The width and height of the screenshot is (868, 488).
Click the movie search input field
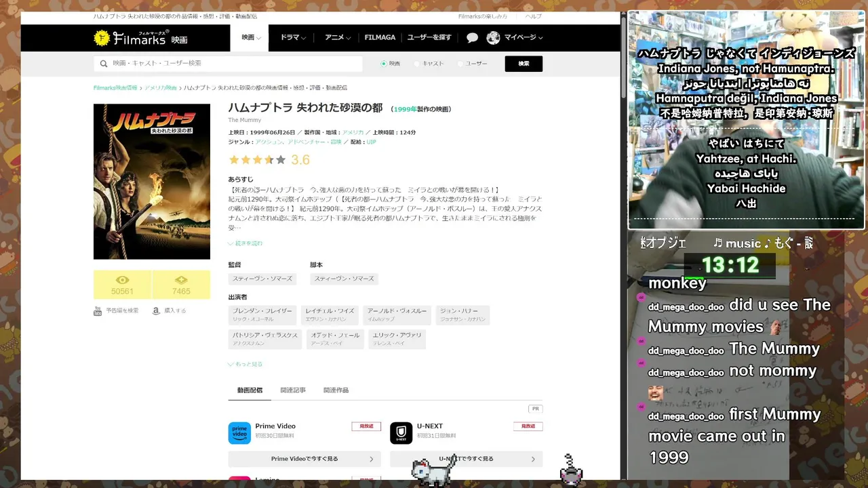tap(228, 64)
